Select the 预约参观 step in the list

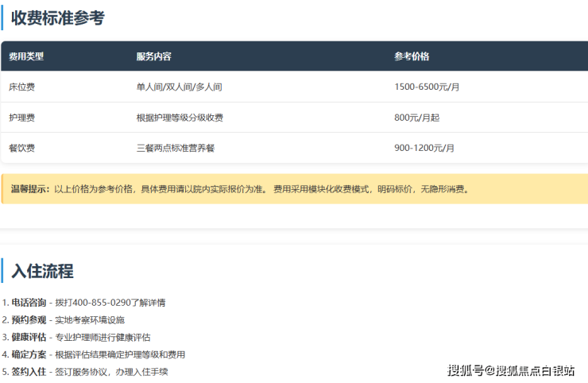point(29,320)
